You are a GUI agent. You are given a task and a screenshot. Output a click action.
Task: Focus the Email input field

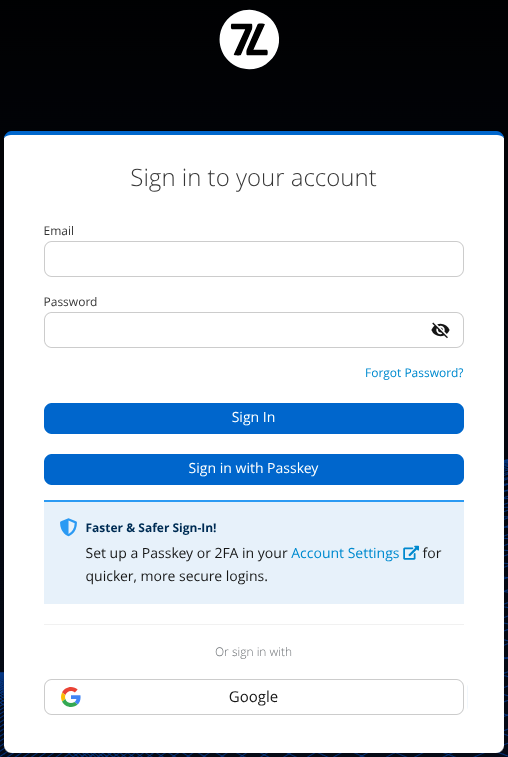click(254, 259)
